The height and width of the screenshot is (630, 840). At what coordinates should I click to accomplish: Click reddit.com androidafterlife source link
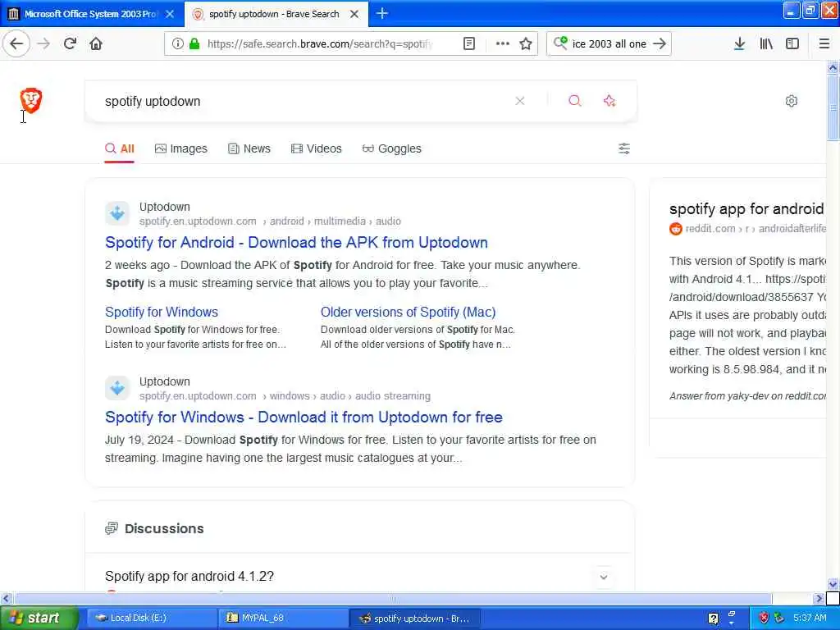tap(756, 229)
